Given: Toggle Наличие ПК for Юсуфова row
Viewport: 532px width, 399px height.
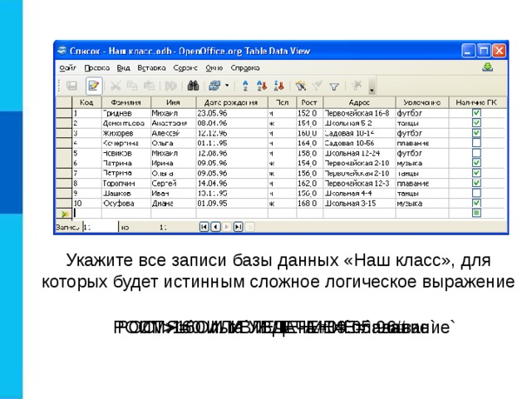Looking at the screenshot, I should (x=476, y=203).
